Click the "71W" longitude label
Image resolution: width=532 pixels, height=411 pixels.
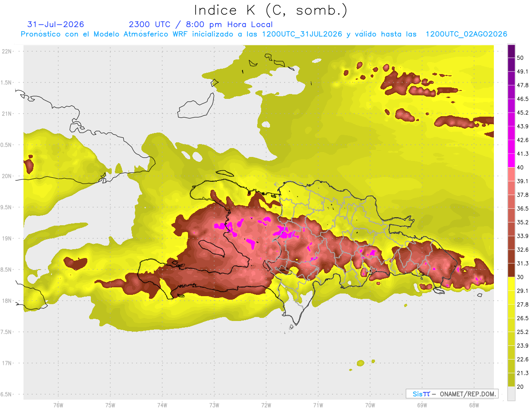318,405
